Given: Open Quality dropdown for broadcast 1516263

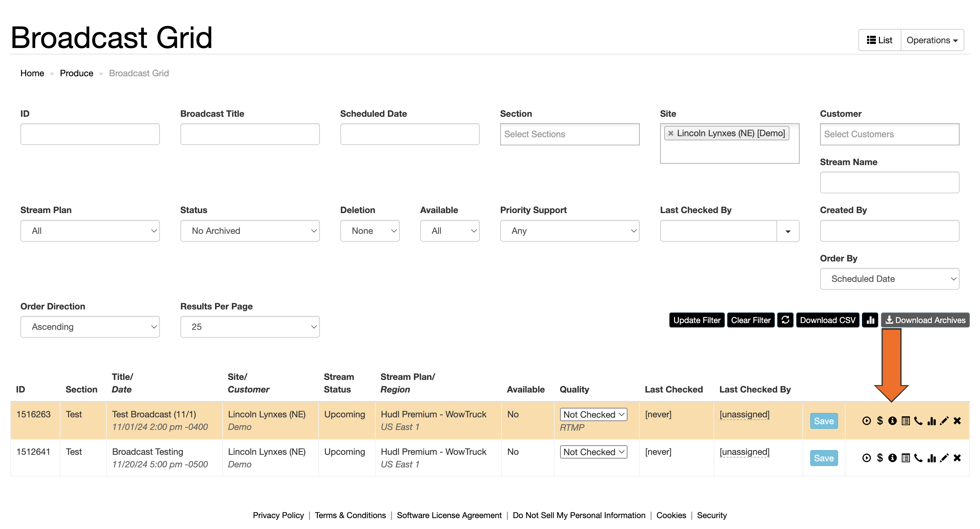Looking at the screenshot, I should tap(593, 414).
